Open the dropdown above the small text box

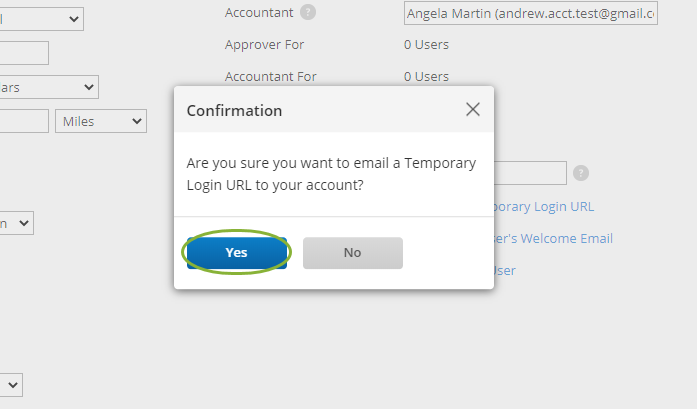tap(42, 18)
